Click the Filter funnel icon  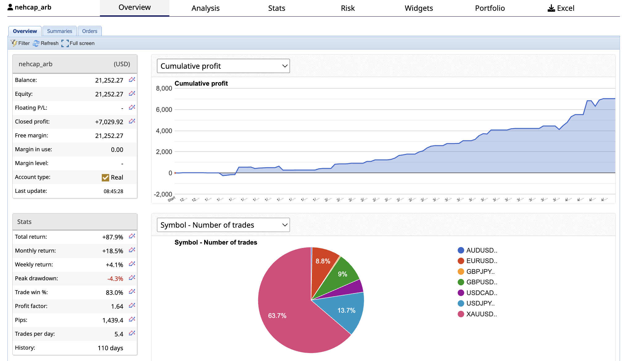[x=14, y=43]
